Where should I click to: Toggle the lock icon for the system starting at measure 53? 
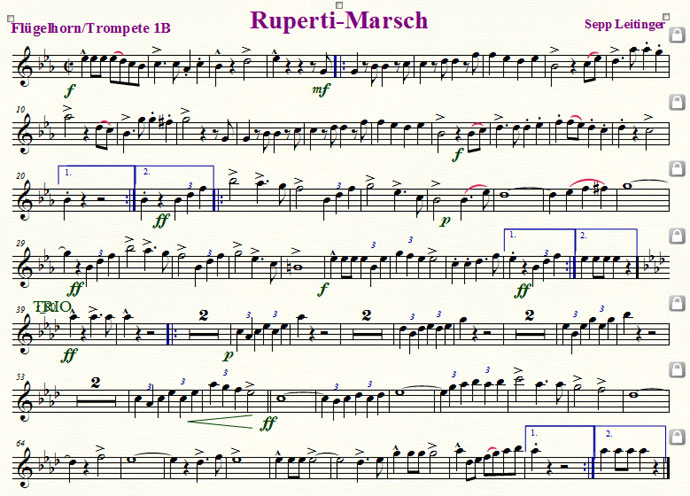[677, 370]
